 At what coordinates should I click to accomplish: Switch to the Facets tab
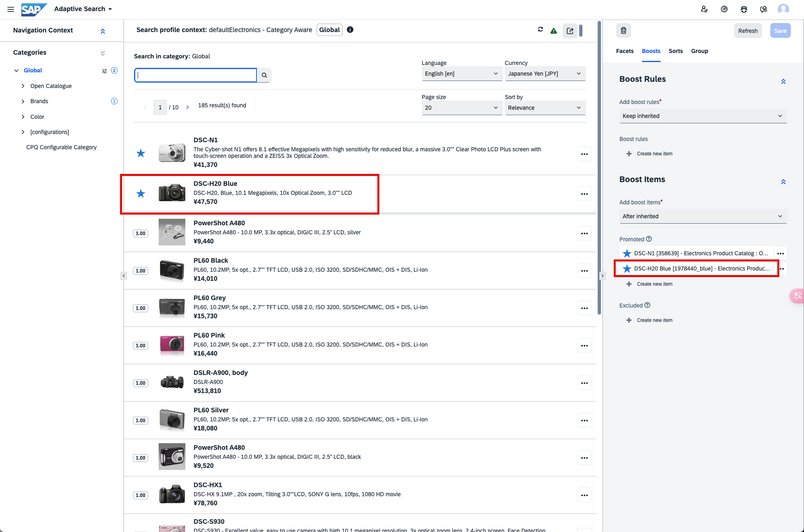coord(625,51)
